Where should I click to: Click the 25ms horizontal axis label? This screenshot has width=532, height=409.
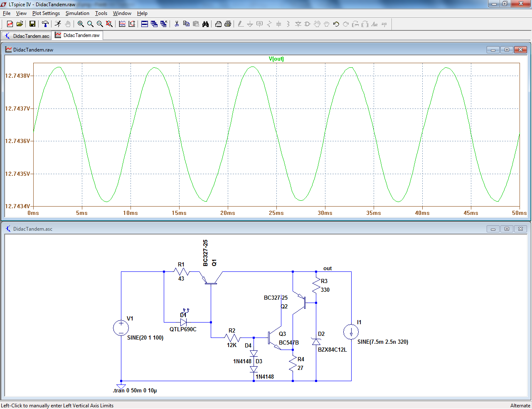point(276,213)
